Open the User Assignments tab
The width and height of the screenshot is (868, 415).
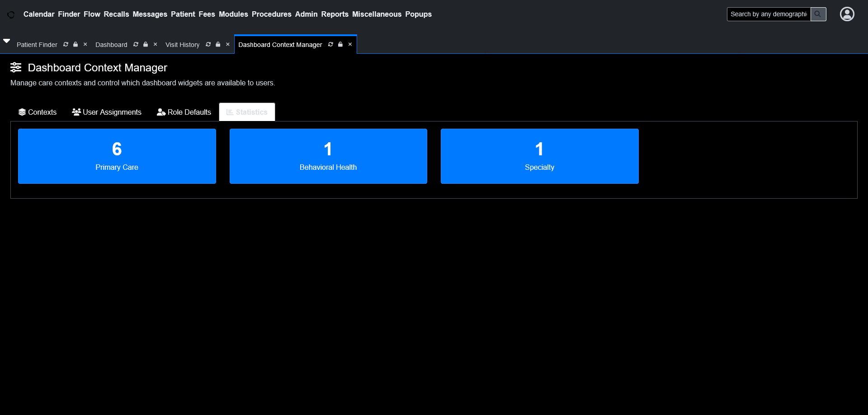pos(107,112)
